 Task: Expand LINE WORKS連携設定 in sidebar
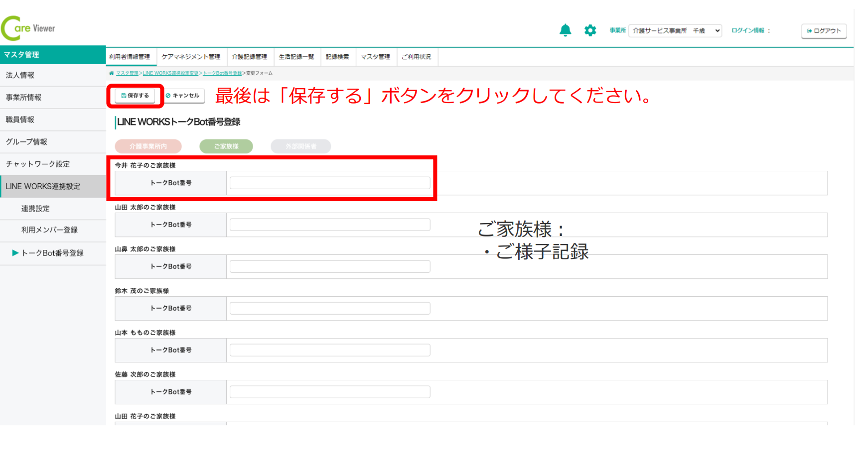point(43,186)
